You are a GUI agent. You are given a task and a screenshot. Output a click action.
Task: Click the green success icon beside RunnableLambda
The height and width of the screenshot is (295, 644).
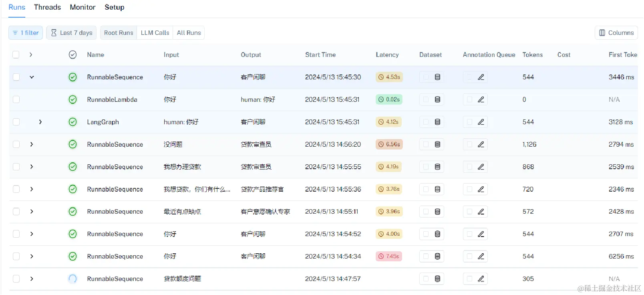[72, 99]
